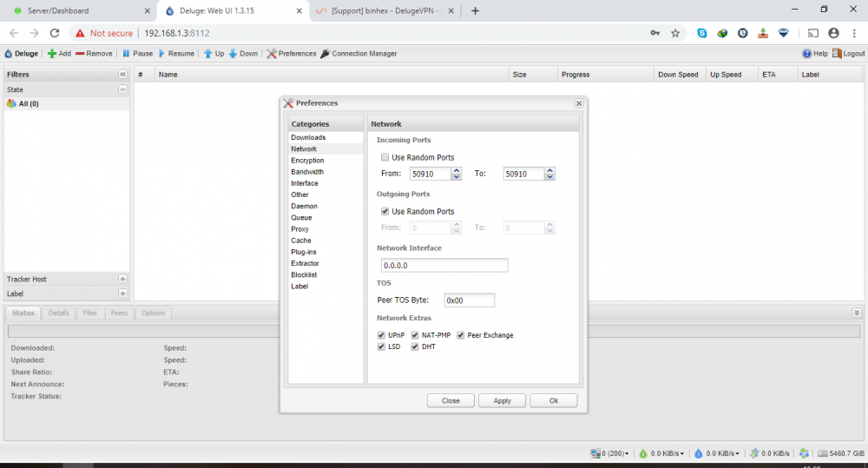The height and width of the screenshot is (468, 868).
Task: Click DHT nodes status bar icon
Action: click(805, 453)
